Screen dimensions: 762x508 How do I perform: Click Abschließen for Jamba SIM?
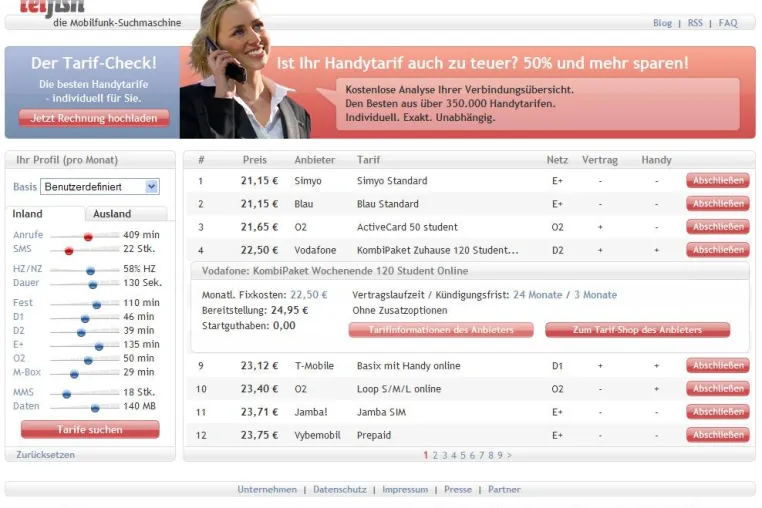click(x=718, y=412)
